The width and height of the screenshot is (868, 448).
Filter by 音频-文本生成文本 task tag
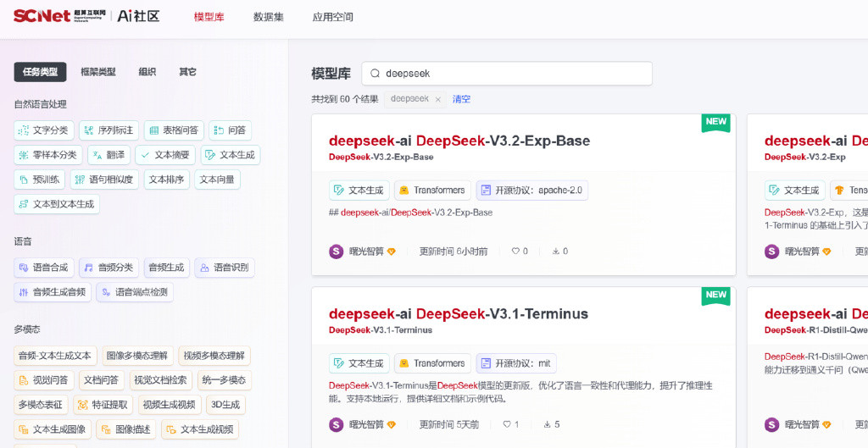pos(55,356)
